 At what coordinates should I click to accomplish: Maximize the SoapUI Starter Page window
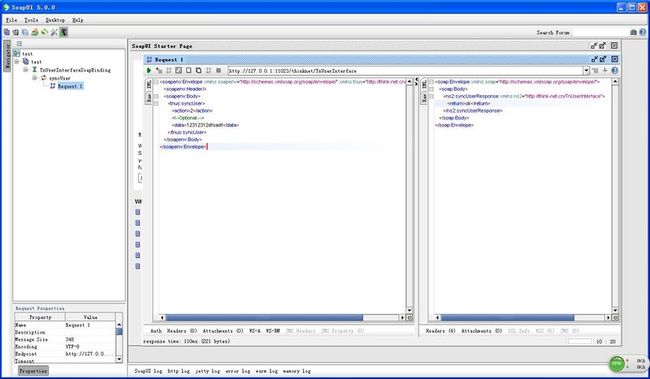(603, 46)
